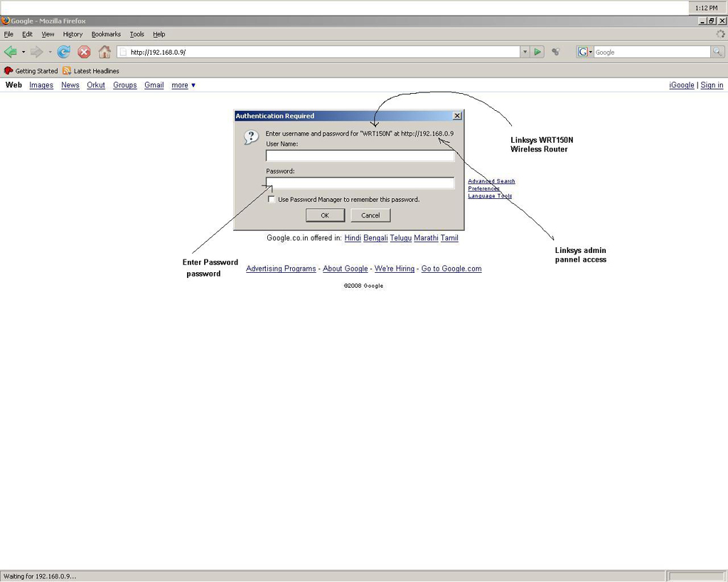Focus the Password input field
This screenshot has width=728, height=582.
tap(360, 183)
